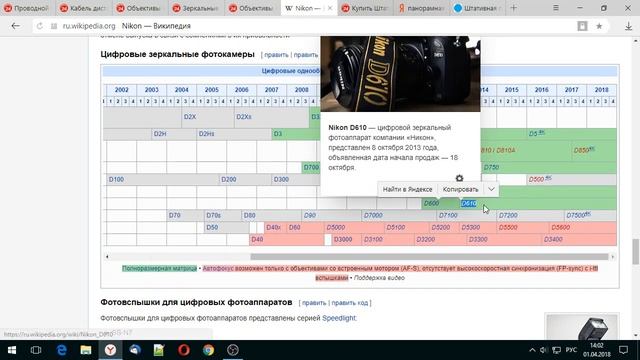Viewport: 640px width, 360px height.
Task: Open the D40 camera link
Action: point(257,240)
